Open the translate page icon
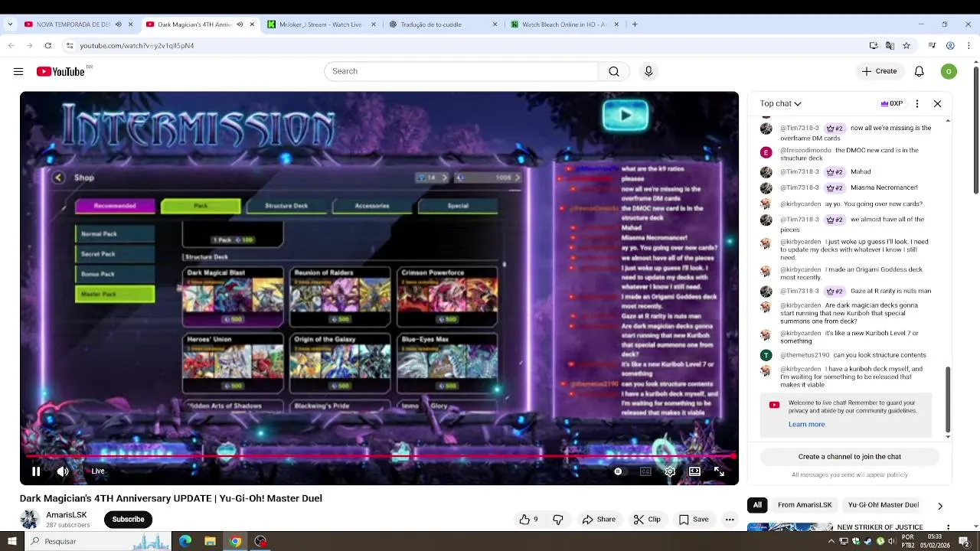The width and height of the screenshot is (980, 551). (890, 46)
